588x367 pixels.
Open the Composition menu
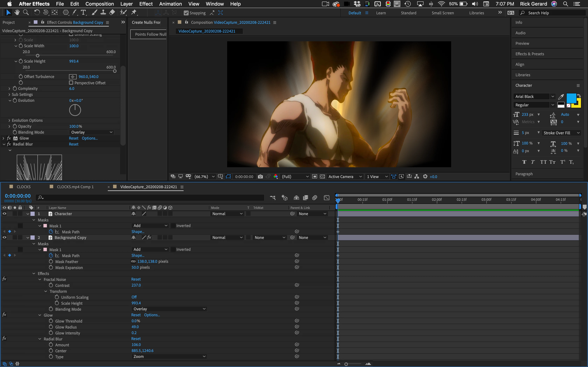point(100,4)
